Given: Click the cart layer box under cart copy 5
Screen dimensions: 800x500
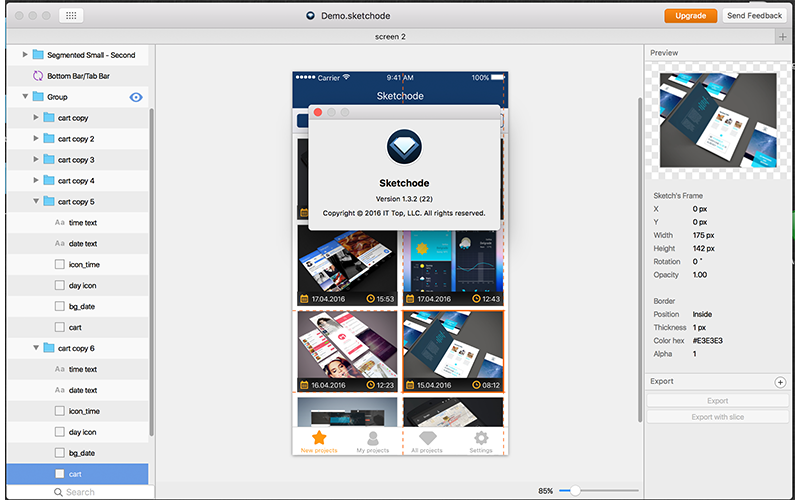Looking at the screenshot, I should (x=60, y=327).
